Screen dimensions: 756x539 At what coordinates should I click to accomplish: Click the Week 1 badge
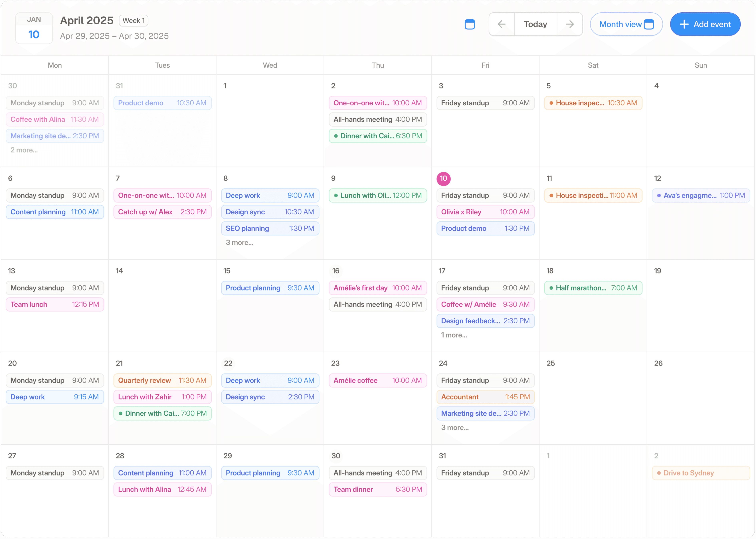point(133,20)
